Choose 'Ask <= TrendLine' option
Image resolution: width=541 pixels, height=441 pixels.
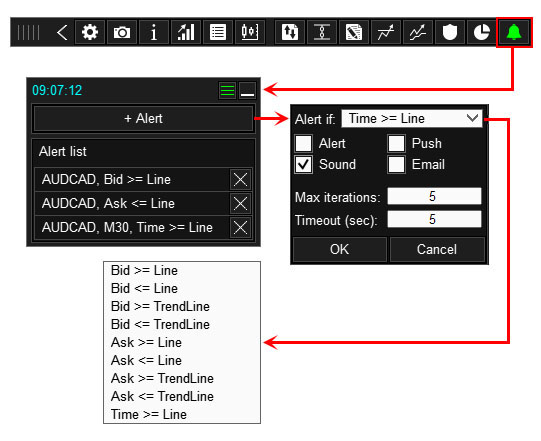(182, 396)
